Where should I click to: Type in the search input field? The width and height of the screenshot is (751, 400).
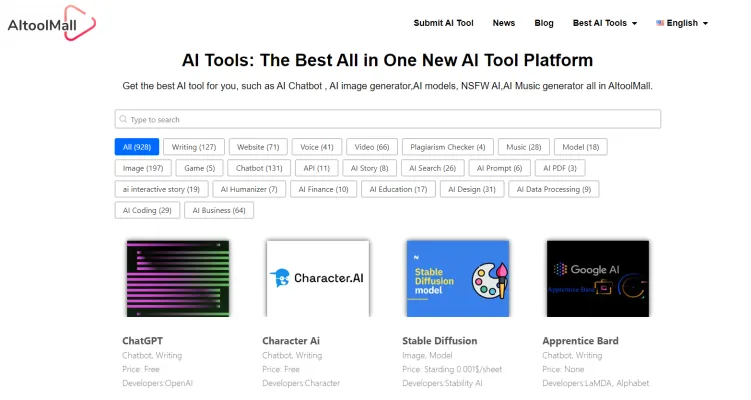[390, 119]
